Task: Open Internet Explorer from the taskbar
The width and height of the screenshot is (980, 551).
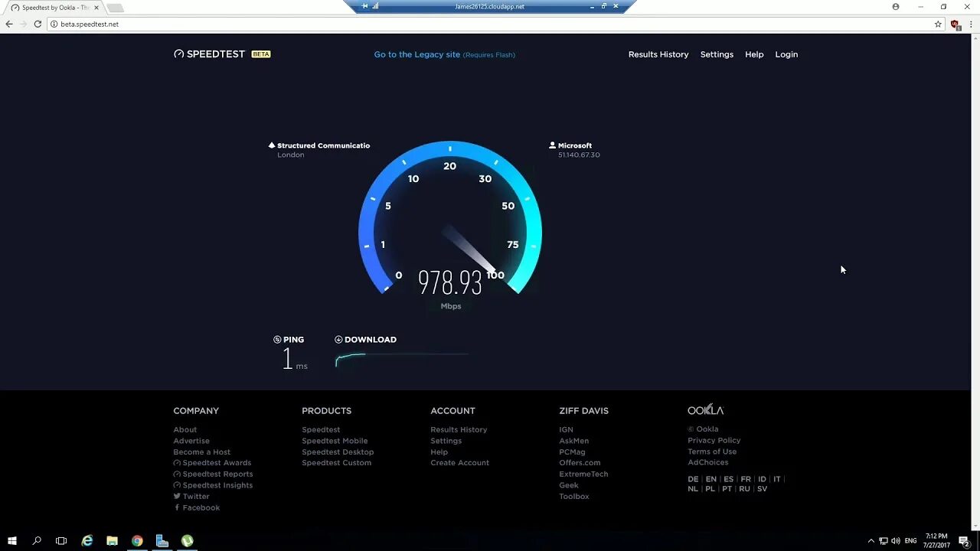Action: coord(87,540)
